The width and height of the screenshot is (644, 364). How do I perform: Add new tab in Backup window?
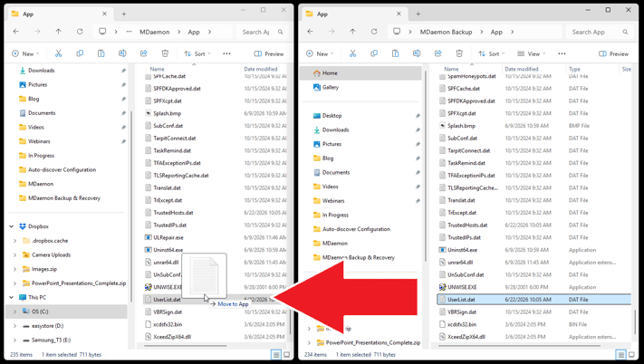point(418,14)
